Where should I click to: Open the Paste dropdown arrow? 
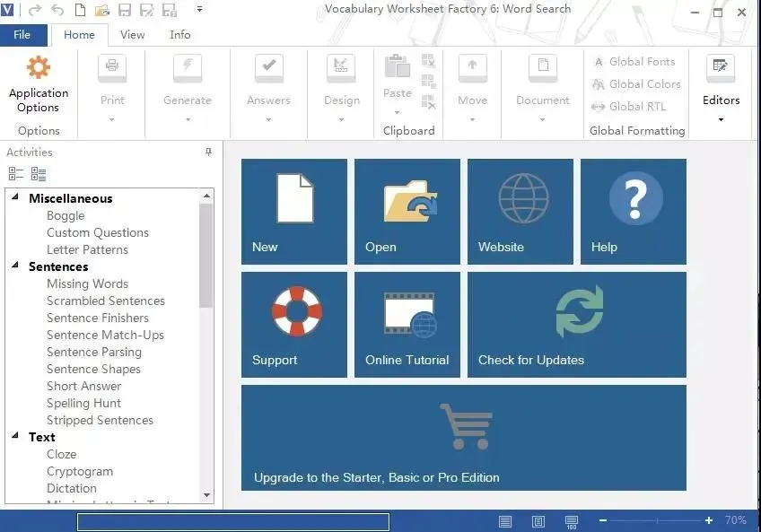397,112
